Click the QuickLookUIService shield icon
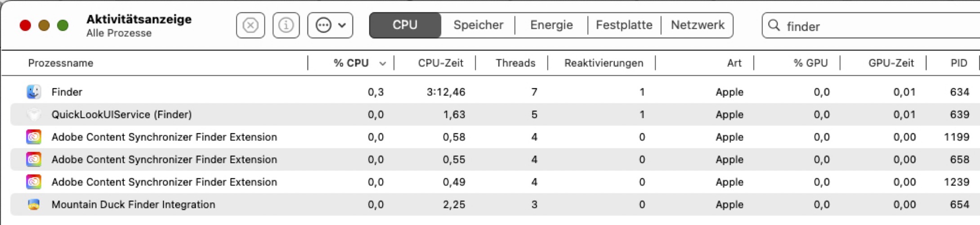The height and width of the screenshot is (225, 980). [34, 114]
